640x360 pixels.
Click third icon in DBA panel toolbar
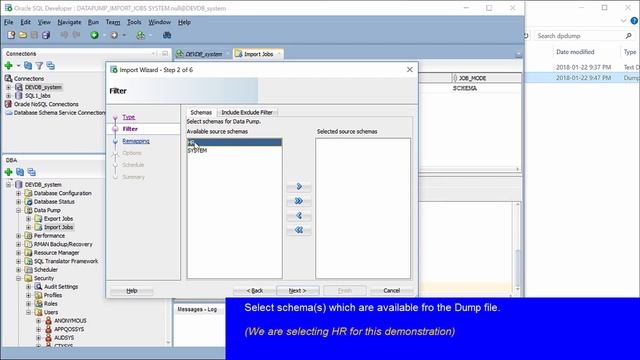click(31, 172)
